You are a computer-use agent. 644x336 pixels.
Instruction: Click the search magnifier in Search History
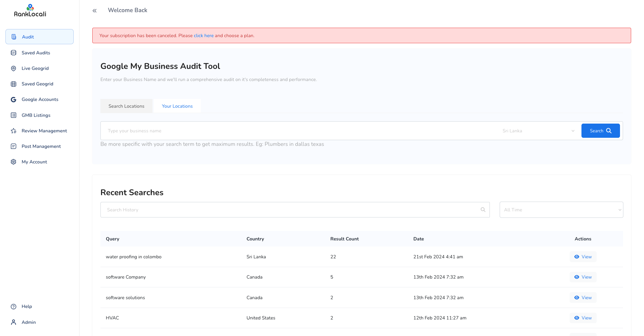coord(483,210)
